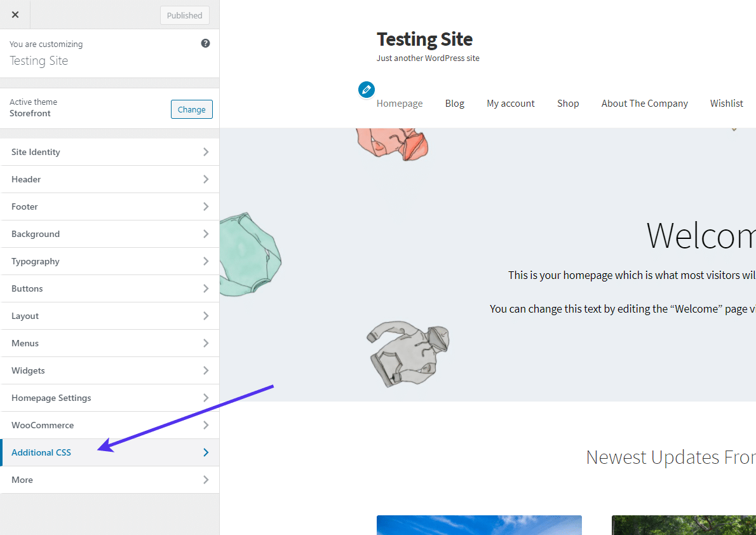Click the help question mark icon
Viewport: 756px width, 535px height.
tap(205, 43)
